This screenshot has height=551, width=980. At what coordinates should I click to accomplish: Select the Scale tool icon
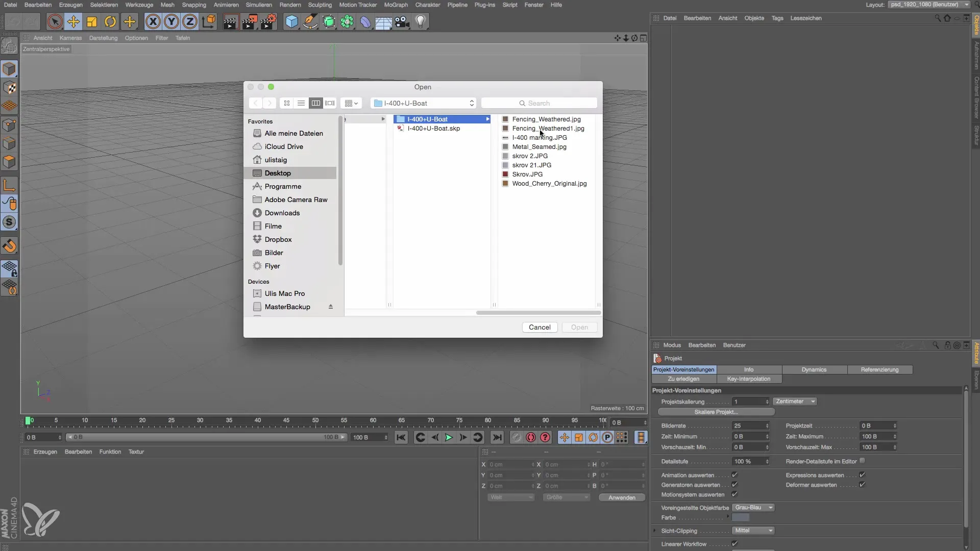(92, 22)
